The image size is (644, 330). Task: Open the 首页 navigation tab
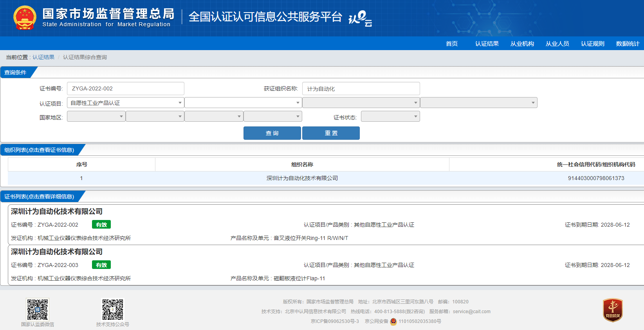452,43
